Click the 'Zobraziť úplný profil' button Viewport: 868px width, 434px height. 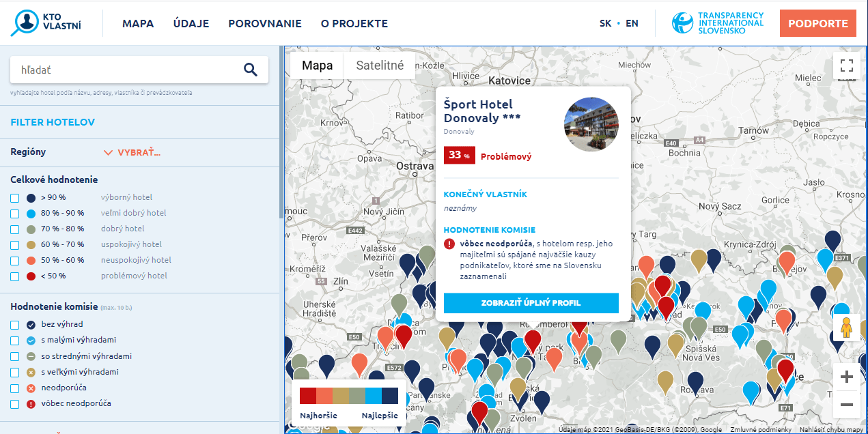[531, 303]
